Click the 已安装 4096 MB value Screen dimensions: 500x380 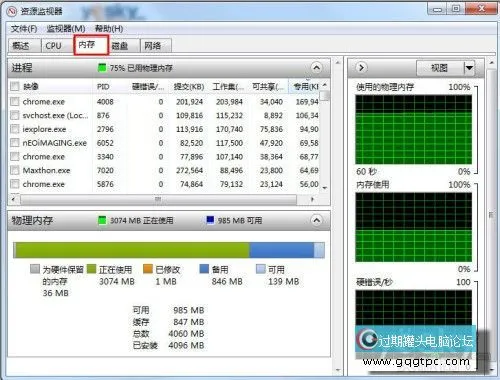tap(186, 345)
